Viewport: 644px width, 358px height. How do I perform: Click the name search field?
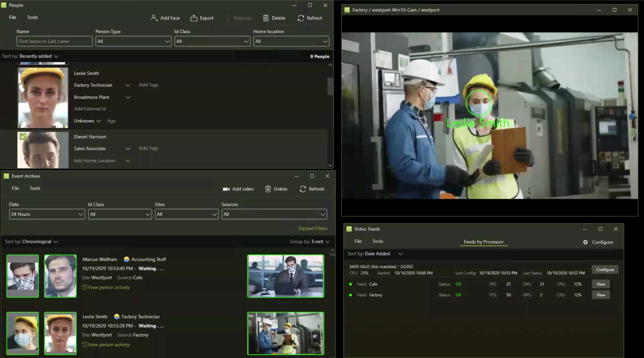54,41
